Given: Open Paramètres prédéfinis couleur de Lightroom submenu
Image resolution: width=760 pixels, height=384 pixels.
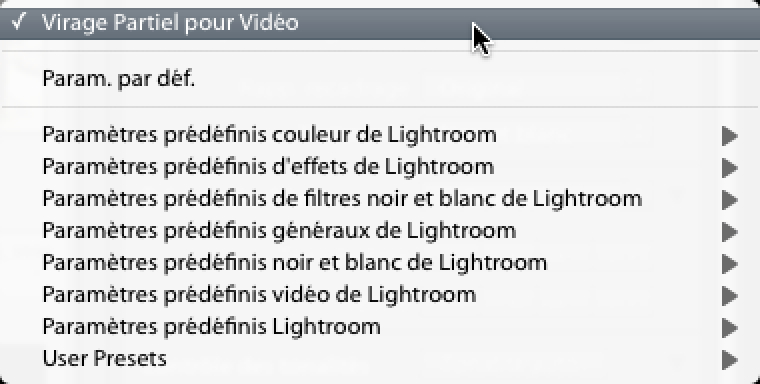Looking at the screenshot, I should pyautogui.click(x=380, y=135).
